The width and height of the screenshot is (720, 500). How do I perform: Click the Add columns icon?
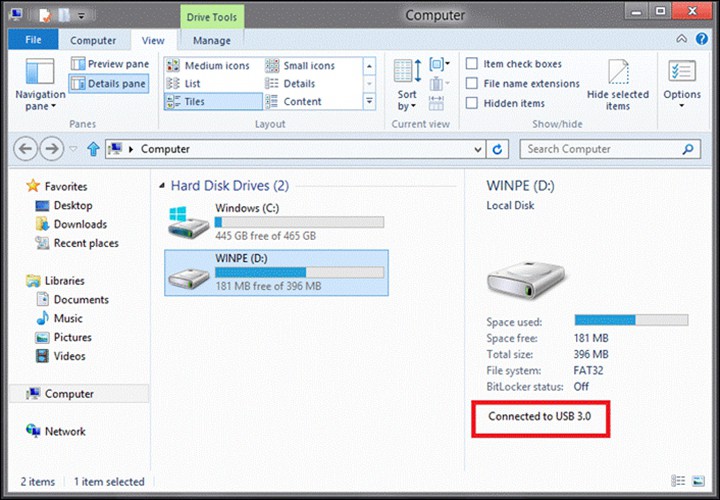(x=439, y=84)
